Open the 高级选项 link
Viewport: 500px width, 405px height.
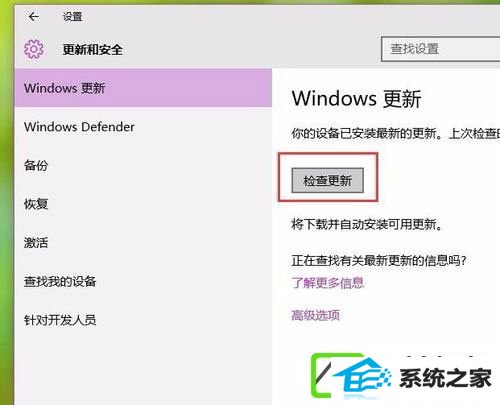(x=315, y=315)
